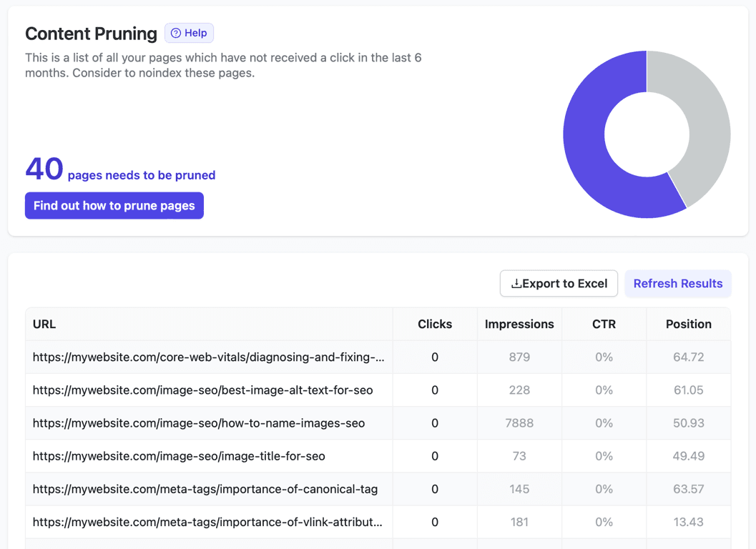Click the 40 pages count
756x549 pixels.
(44, 169)
